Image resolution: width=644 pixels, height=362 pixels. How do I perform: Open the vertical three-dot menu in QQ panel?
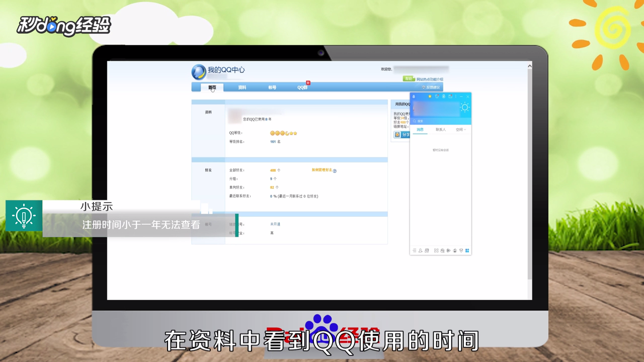[456, 97]
